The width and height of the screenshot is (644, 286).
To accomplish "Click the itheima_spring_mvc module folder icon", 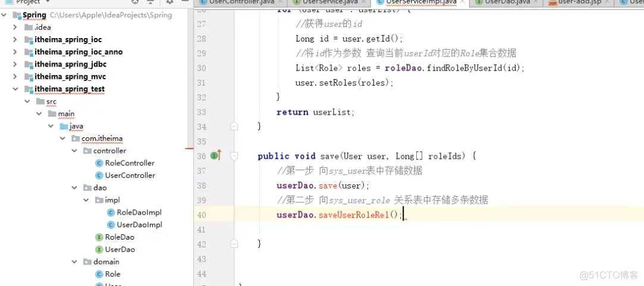I will (x=29, y=77).
